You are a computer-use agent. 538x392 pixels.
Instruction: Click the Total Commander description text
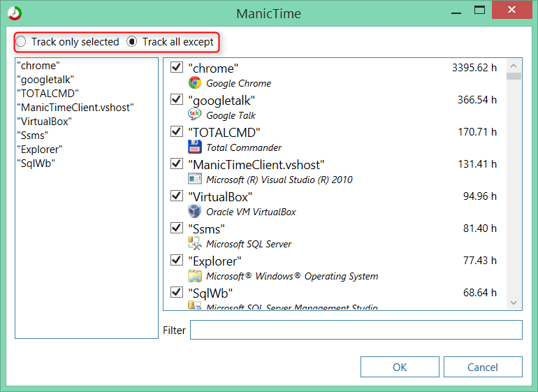244,147
